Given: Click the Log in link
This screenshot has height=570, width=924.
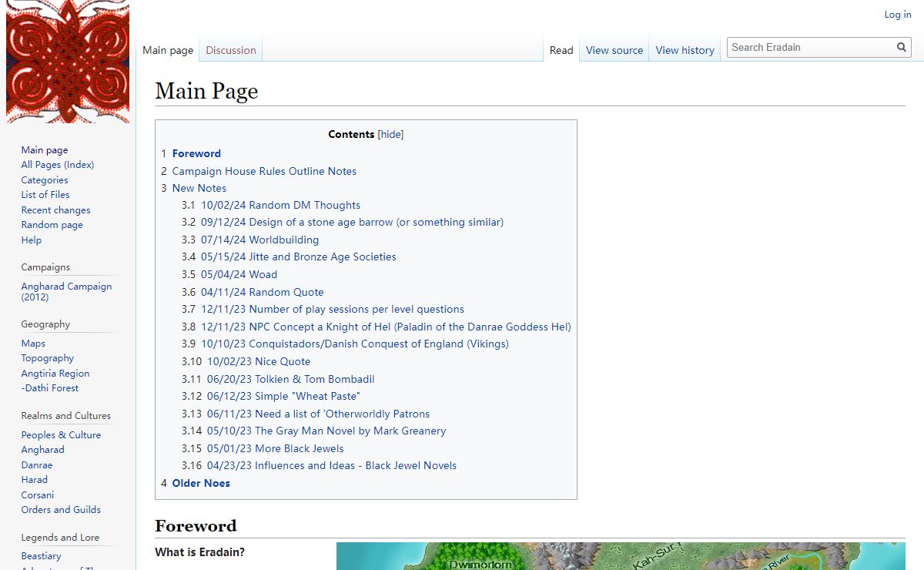Looking at the screenshot, I should coord(898,15).
